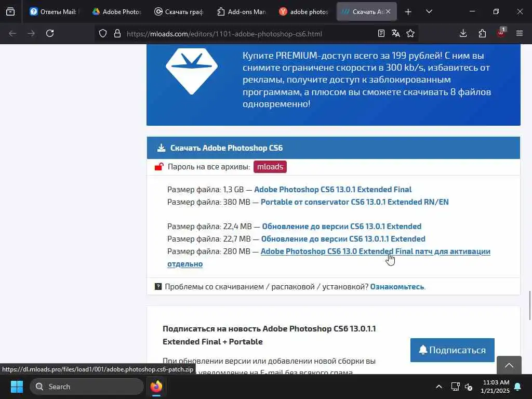Download Обновление до версии CS6 13.0.1.1 Extended

click(x=343, y=239)
